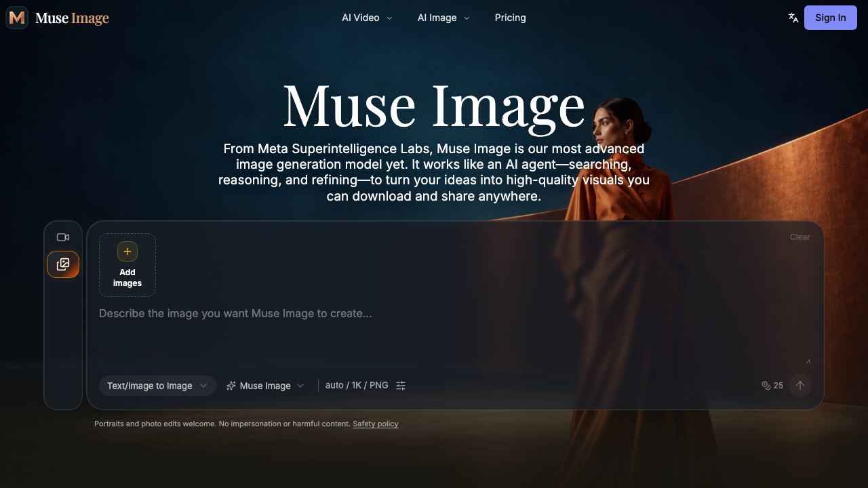Click the credit count "25"
This screenshot has height=488, width=868.
778,386
